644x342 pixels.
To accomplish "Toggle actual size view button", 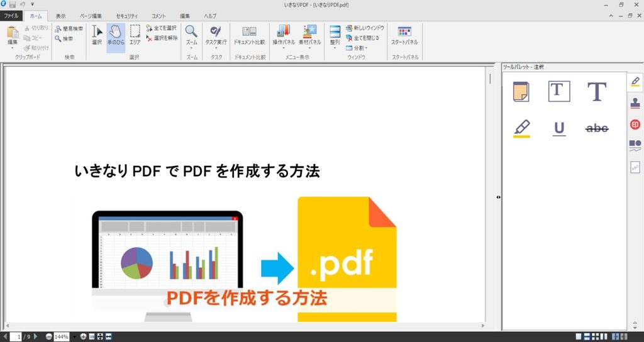I will point(92,337).
